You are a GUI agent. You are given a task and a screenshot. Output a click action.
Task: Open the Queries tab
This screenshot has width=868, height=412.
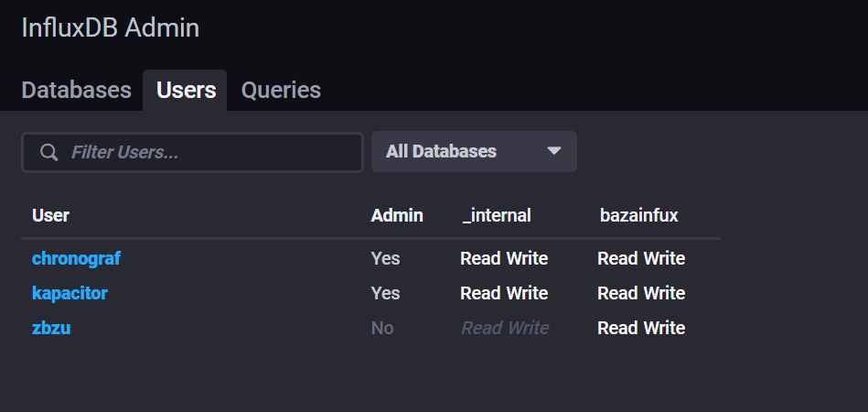[x=281, y=90]
